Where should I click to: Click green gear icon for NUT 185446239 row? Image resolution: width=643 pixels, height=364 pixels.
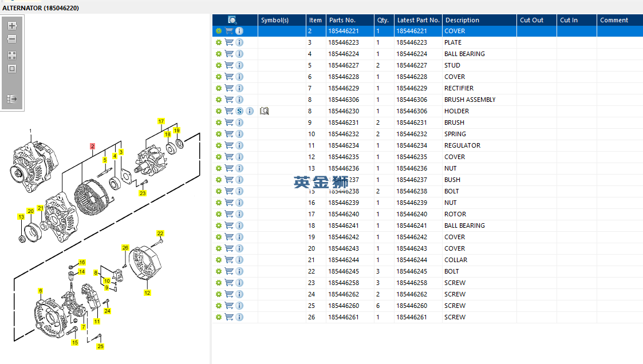[219, 203]
